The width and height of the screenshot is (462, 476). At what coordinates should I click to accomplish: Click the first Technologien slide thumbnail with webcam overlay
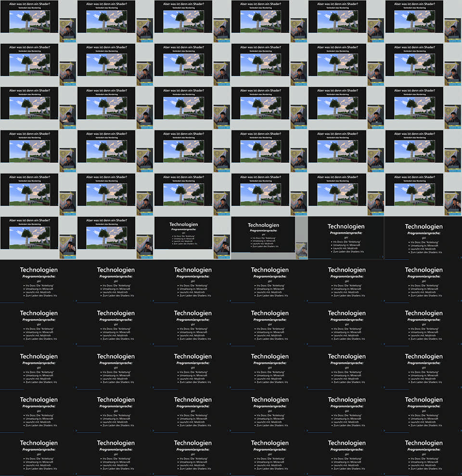pyautogui.click(x=192, y=238)
